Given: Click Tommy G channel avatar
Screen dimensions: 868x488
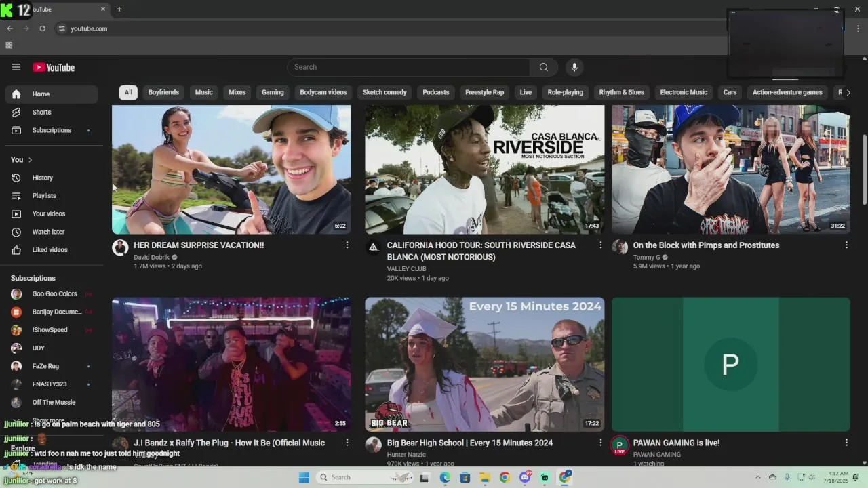Looking at the screenshot, I should click(620, 247).
